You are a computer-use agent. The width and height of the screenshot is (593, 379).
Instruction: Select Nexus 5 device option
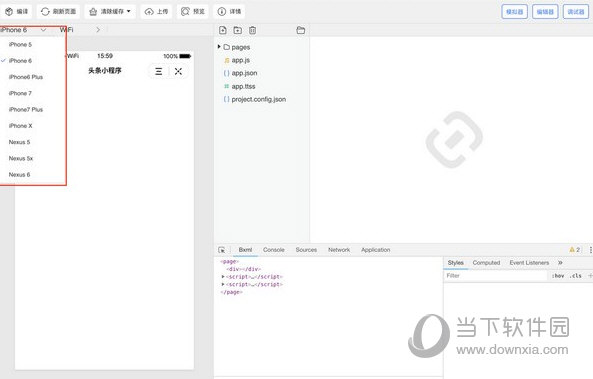(x=19, y=142)
